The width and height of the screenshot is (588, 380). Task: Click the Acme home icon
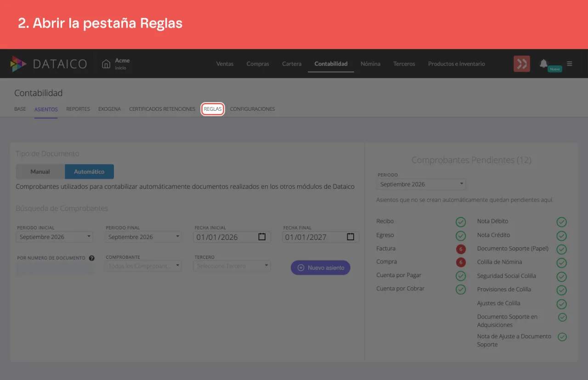pos(106,64)
